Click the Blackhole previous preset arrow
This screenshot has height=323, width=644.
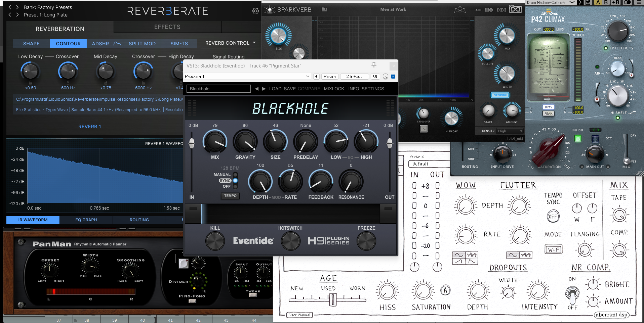(x=256, y=89)
